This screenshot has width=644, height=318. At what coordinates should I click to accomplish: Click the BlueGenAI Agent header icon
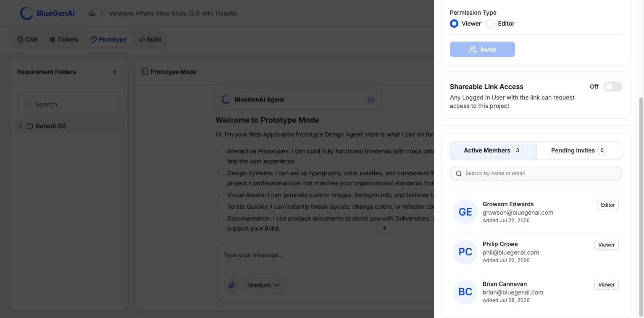(x=226, y=100)
